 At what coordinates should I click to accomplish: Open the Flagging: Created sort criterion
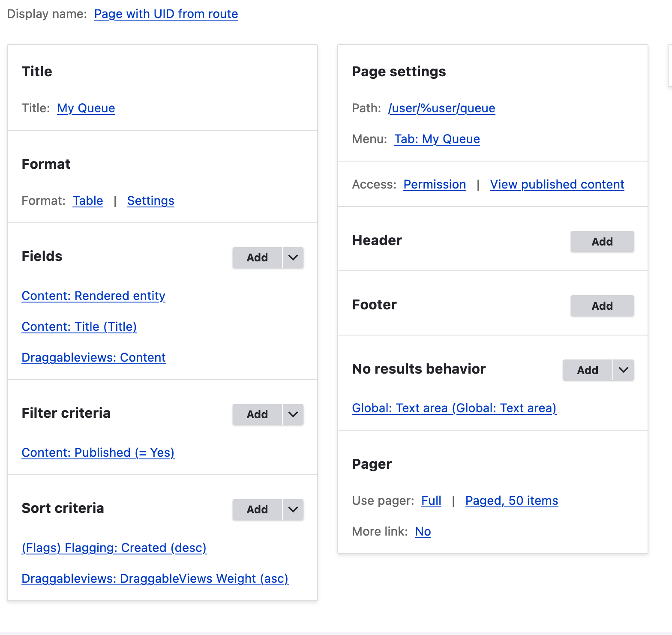pos(114,548)
